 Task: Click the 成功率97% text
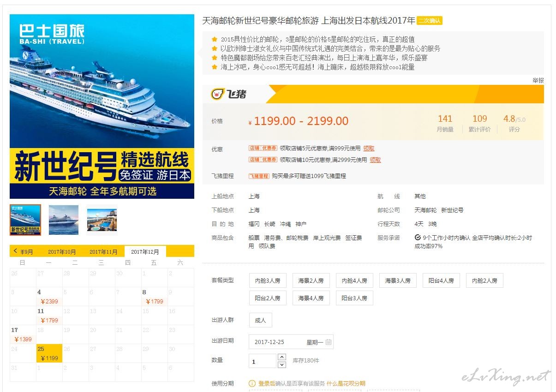click(428, 246)
